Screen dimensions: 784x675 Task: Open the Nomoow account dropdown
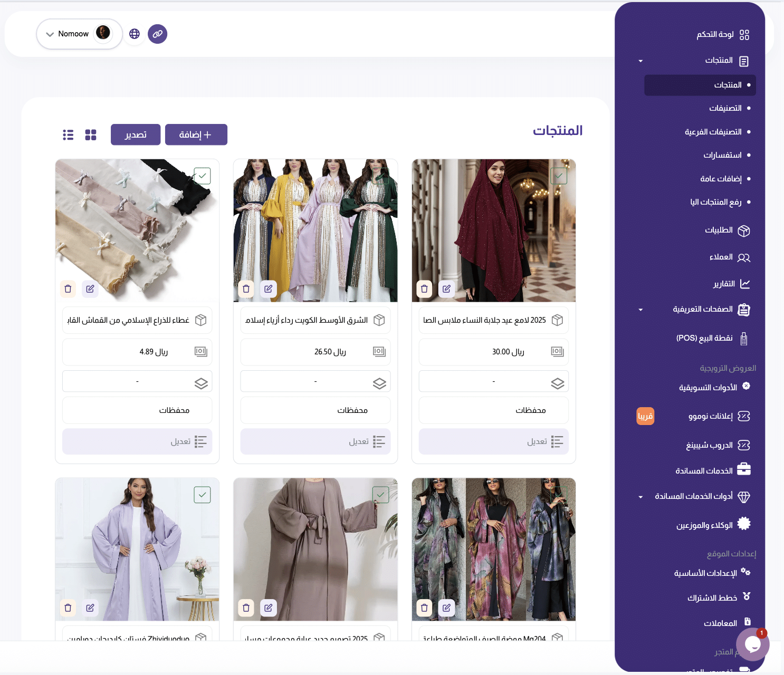[79, 34]
